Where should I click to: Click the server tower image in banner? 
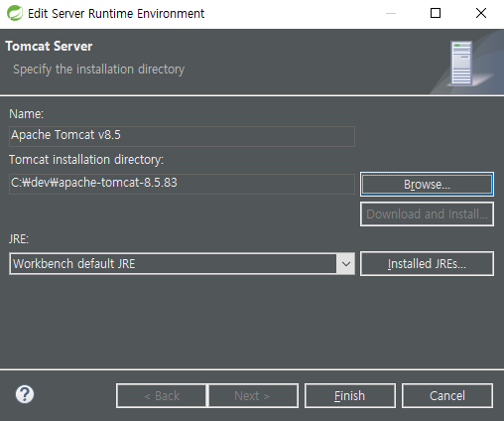coord(461,63)
